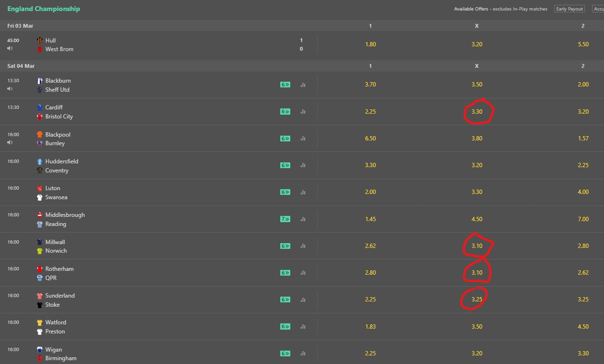Expand more markets badge for Blackburn match
The image size is (604, 364).
click(x=285, y=85)
